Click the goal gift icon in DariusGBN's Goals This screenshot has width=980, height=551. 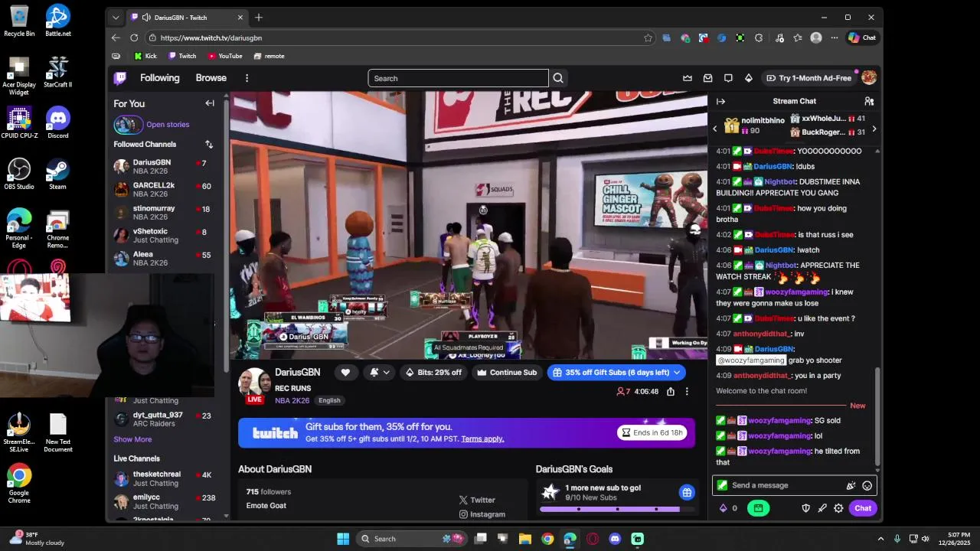[x=687, y=492]
